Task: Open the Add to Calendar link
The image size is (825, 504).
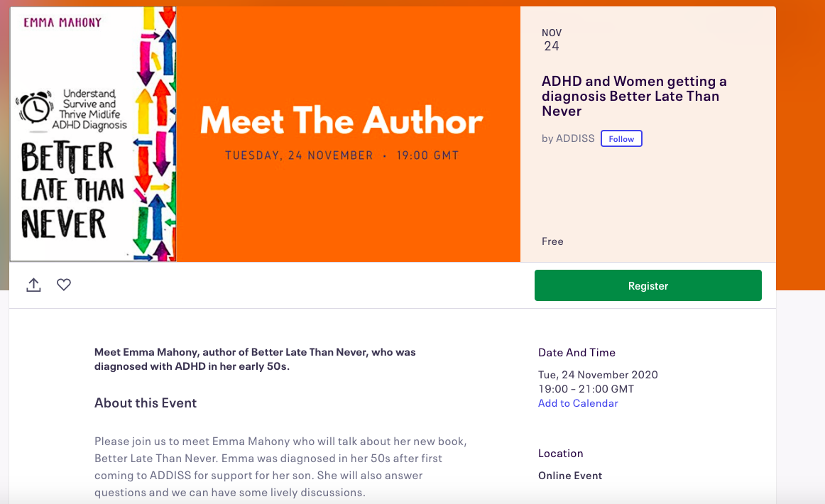Action: pos(578,403)
